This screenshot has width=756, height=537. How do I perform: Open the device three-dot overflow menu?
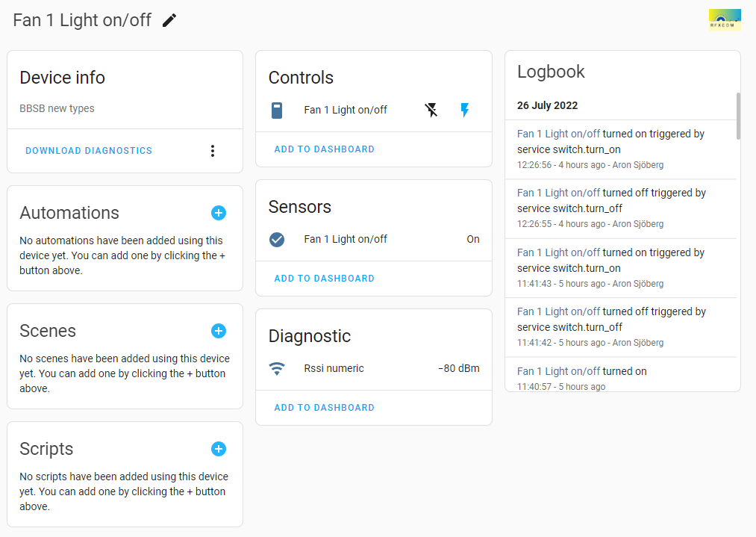[213, 151]
